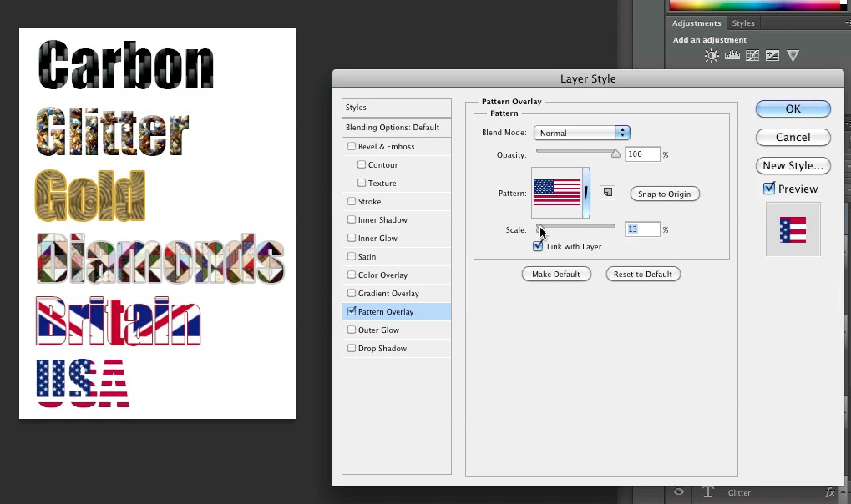Click the Scale percentage field
Image resolution: width=851 pixels, height=504 pixels.
(642, 229)
